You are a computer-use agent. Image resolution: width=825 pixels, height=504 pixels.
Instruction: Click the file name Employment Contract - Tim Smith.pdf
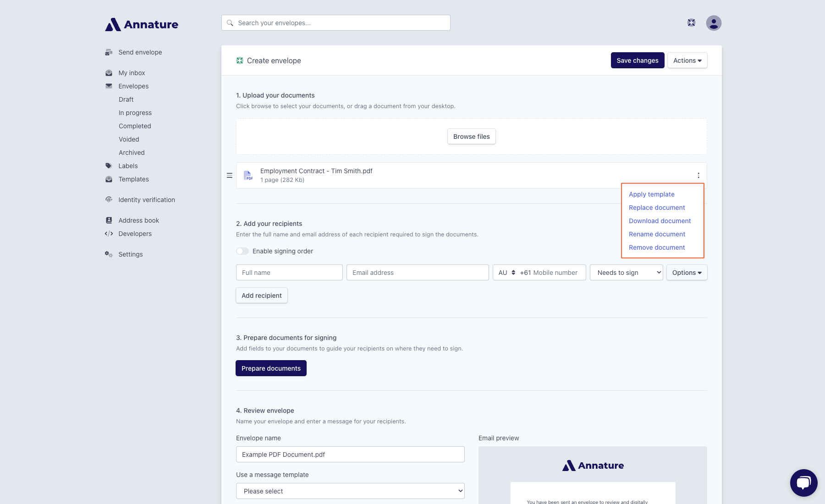(316, 171)
